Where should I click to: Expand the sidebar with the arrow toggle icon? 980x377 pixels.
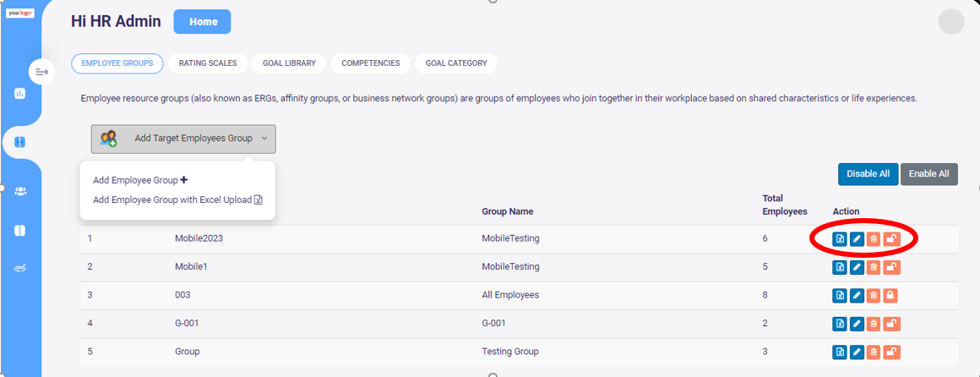click(x=42, y=72)
